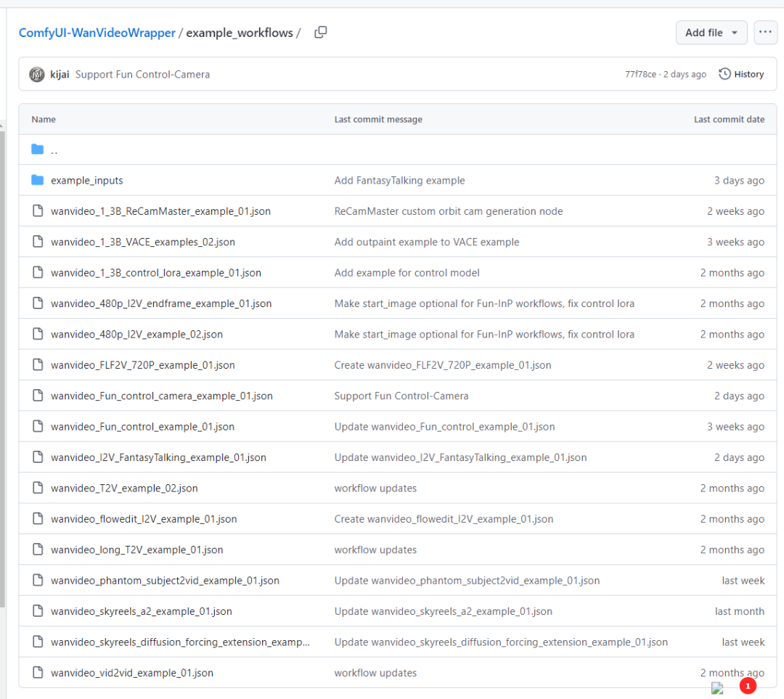Click 'Create wanvideo_FLF2V_720P_example_01.json' commit message

[443, 365]
